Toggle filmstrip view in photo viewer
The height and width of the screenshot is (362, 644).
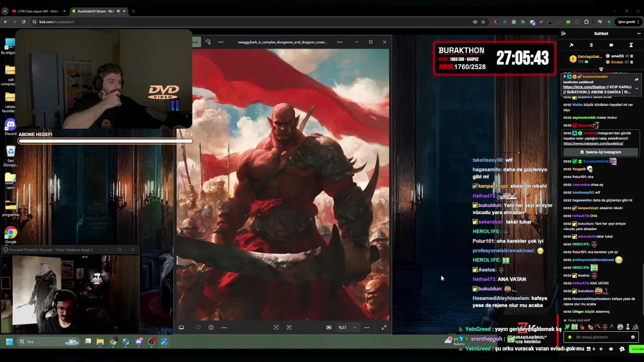181,327
